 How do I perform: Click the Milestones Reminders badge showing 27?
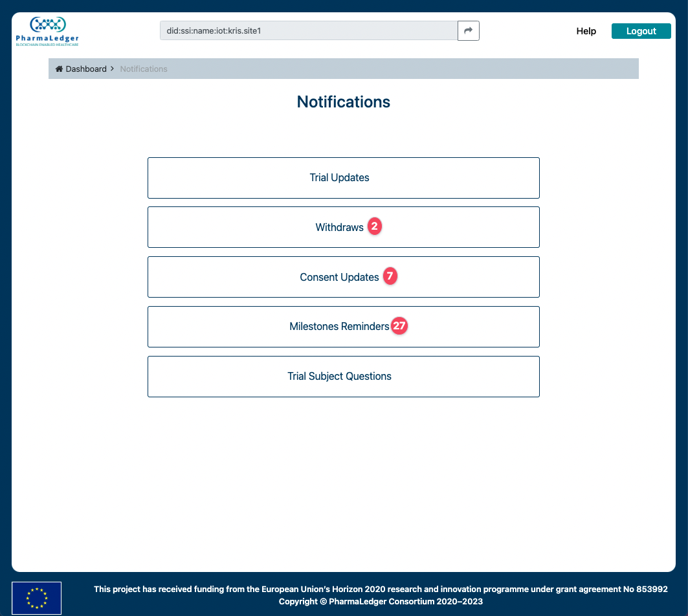point(399,326)
